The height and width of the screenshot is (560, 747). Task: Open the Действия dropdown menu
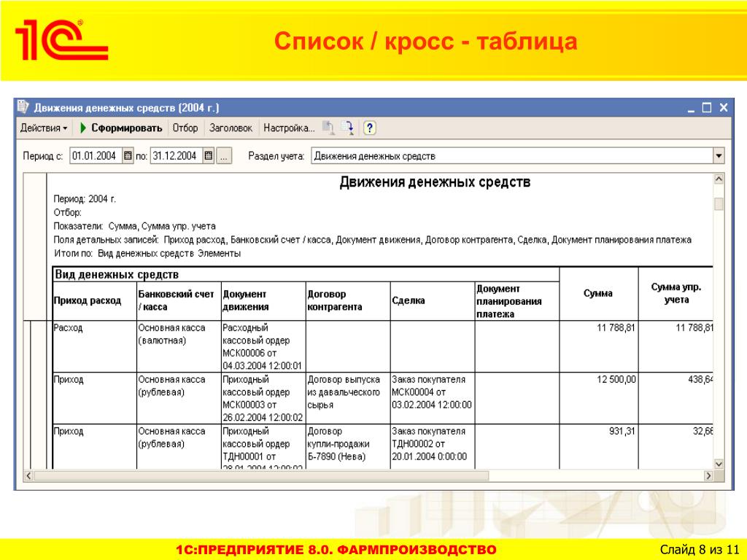point(44,128)
